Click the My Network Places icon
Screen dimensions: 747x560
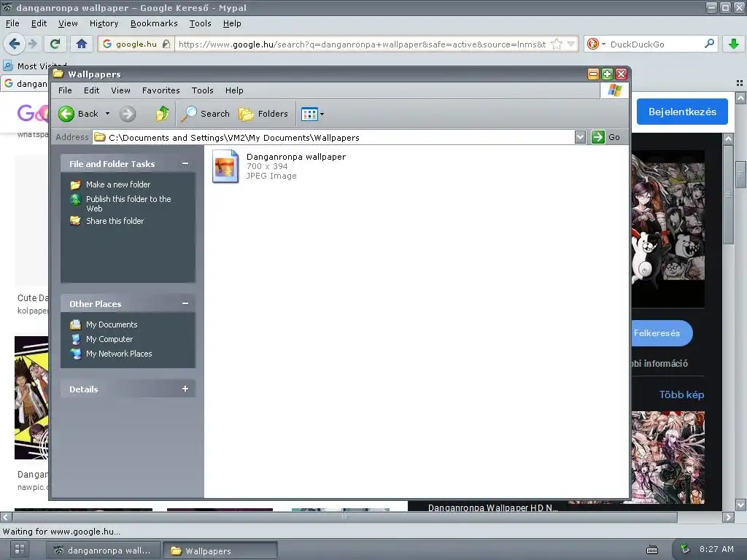[x=75, y=354]
